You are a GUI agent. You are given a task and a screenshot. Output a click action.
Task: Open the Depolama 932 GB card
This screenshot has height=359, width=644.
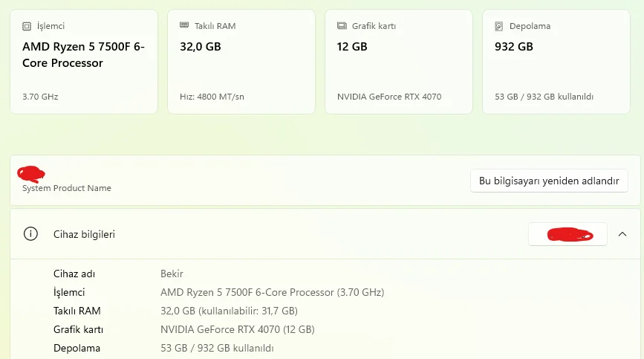[556, 62]
